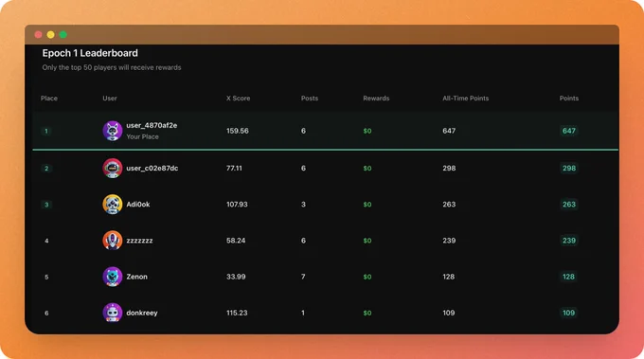Click the Epoch 1 Leaderboard title

90,53
